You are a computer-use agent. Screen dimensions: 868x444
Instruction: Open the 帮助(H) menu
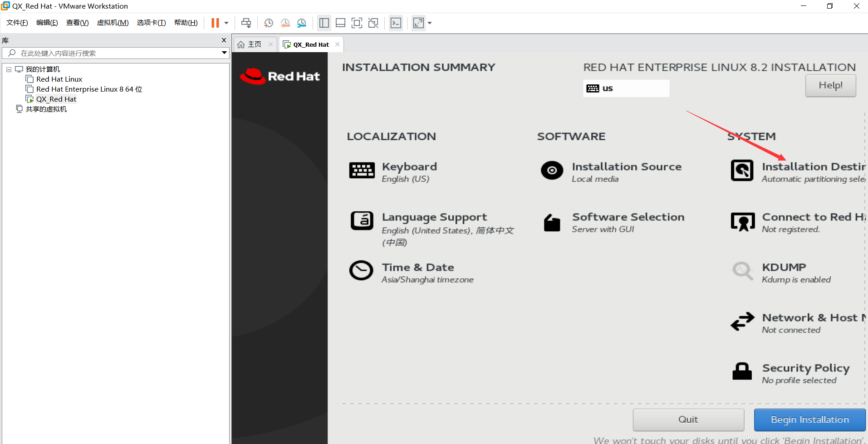pyautogui.click(x=186, y=23)
